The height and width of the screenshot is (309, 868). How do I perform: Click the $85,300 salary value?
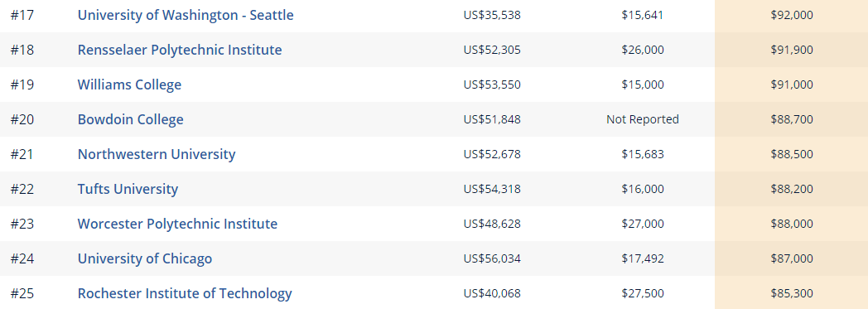(792, 293)
